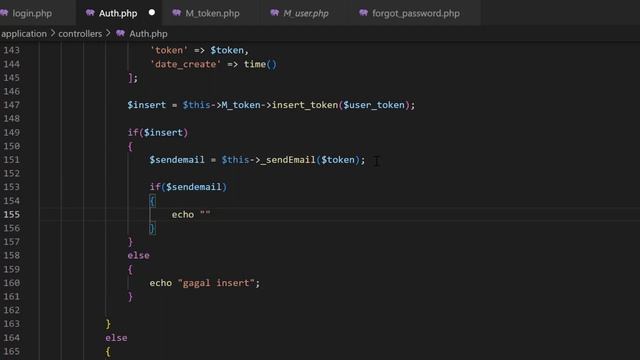Open the M_token.php tab
640x360 pixels.
click(x=212, y=13)
